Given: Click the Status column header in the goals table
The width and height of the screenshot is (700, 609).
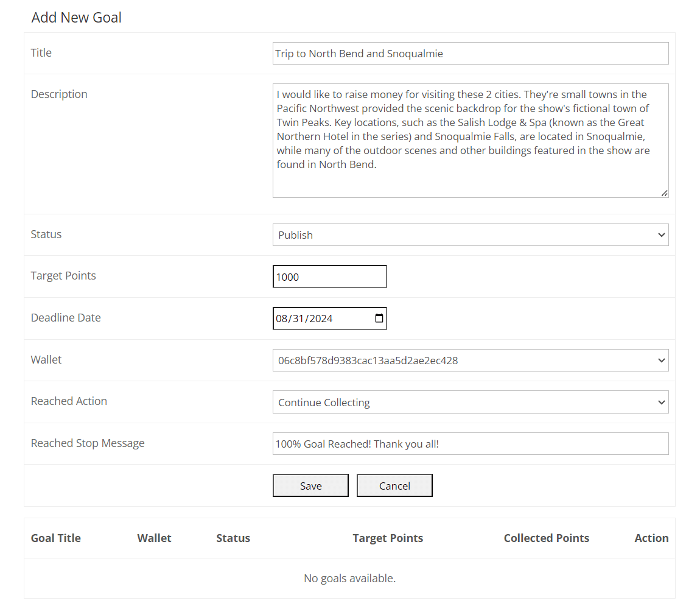Looking at the screenshot, I should tap(233, 538).
